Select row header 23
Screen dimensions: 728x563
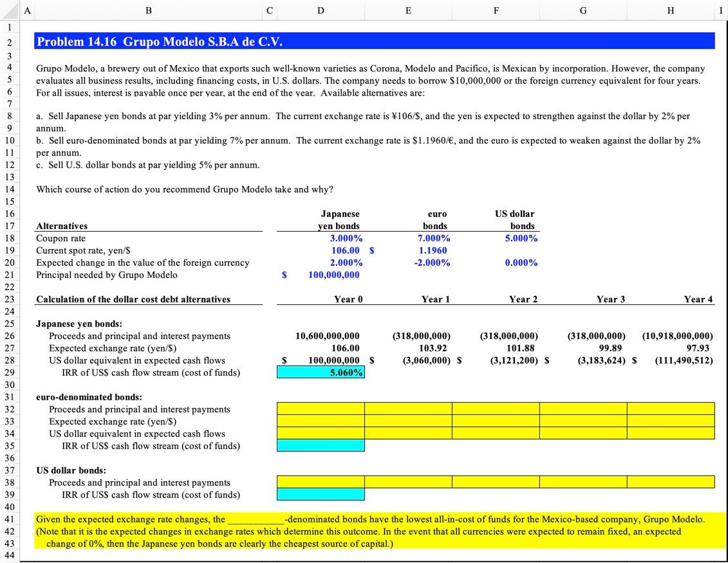[x=10, y=299]
